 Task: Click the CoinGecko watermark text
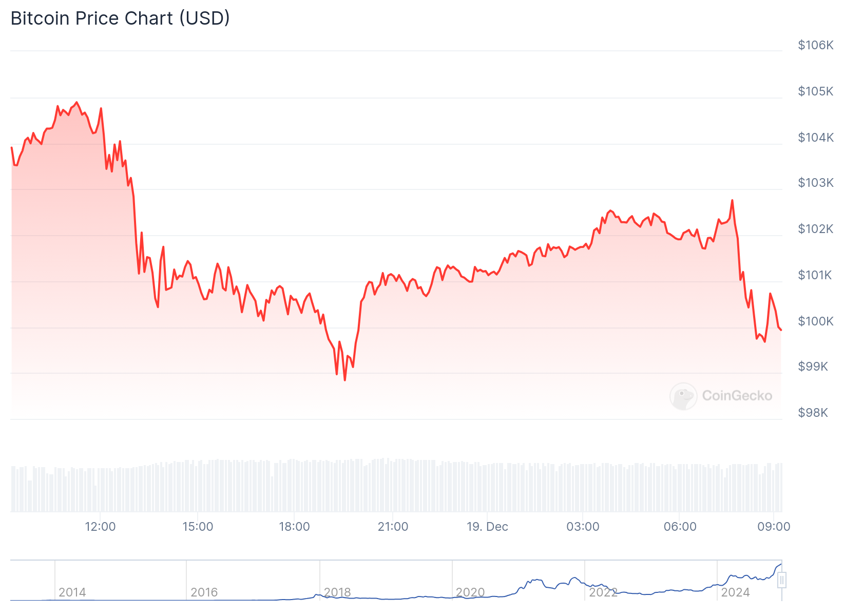[737, 396]
